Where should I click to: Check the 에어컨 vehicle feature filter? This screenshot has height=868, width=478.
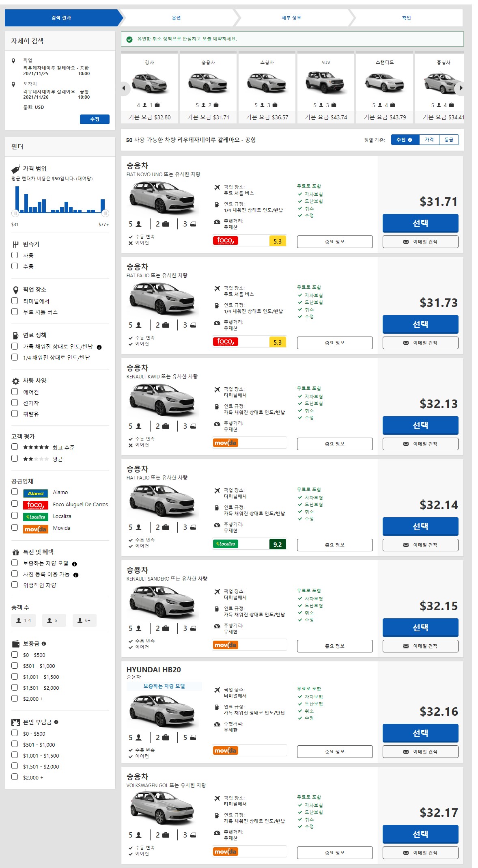tap(15, 391)
